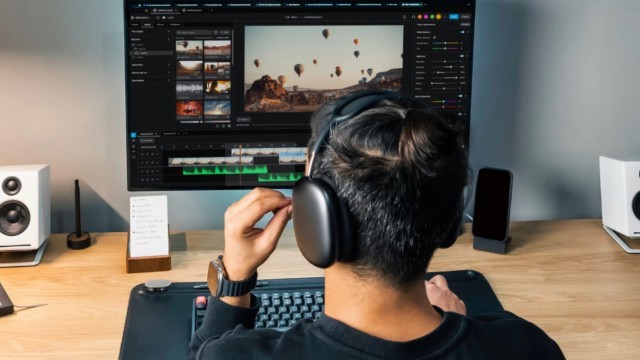640x360 pixels.
Task: Click the magenta collaborator avatar in top bar
Action: (x=426, y=17)
